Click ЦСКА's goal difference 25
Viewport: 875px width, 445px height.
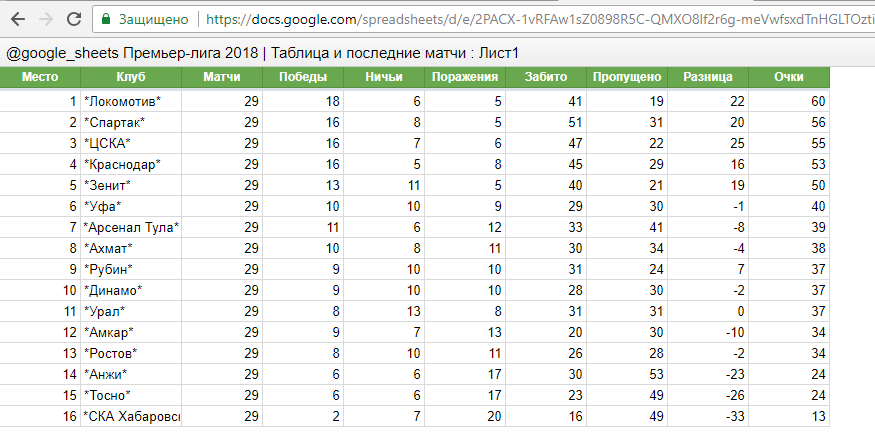[x=708, y=143]
